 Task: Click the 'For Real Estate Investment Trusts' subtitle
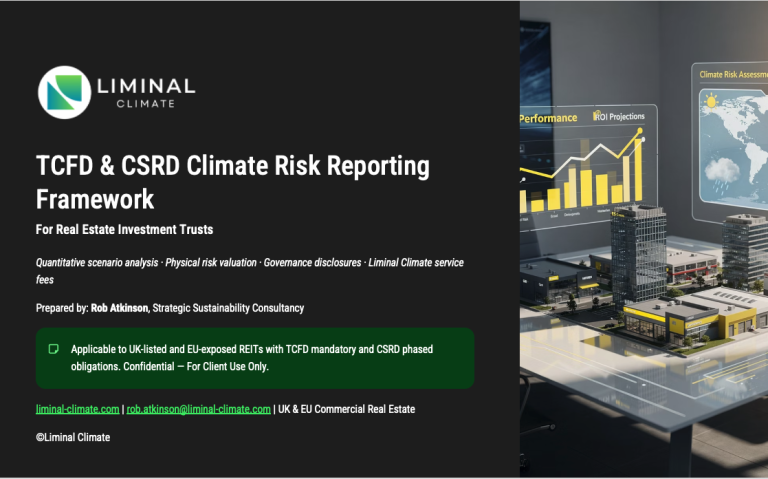126,231
